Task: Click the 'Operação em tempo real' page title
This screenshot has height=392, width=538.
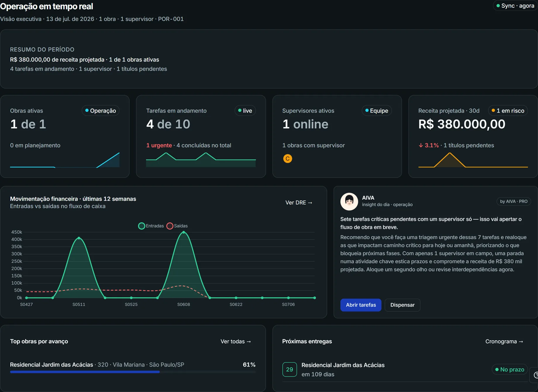Action: click(x=46, y=6)
